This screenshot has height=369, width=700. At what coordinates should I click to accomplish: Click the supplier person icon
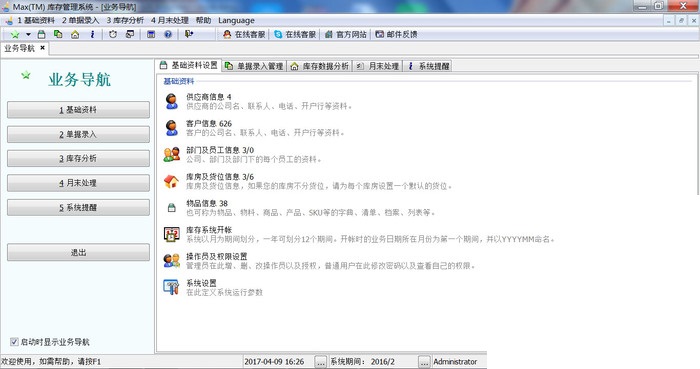[171, 101]
